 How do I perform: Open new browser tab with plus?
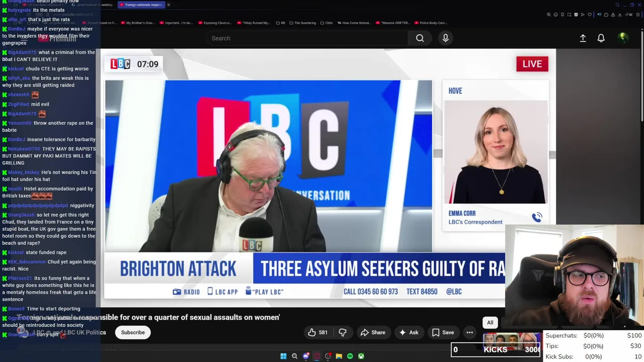click(169, 5)
